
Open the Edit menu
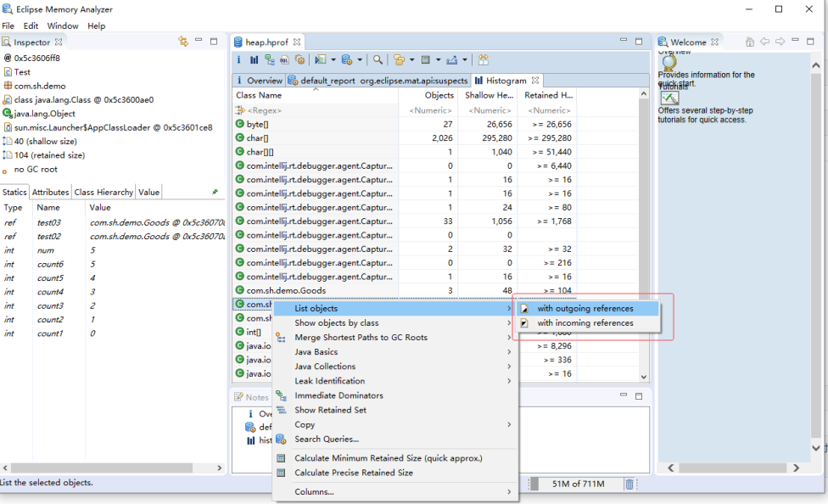[x=31, y=26]
